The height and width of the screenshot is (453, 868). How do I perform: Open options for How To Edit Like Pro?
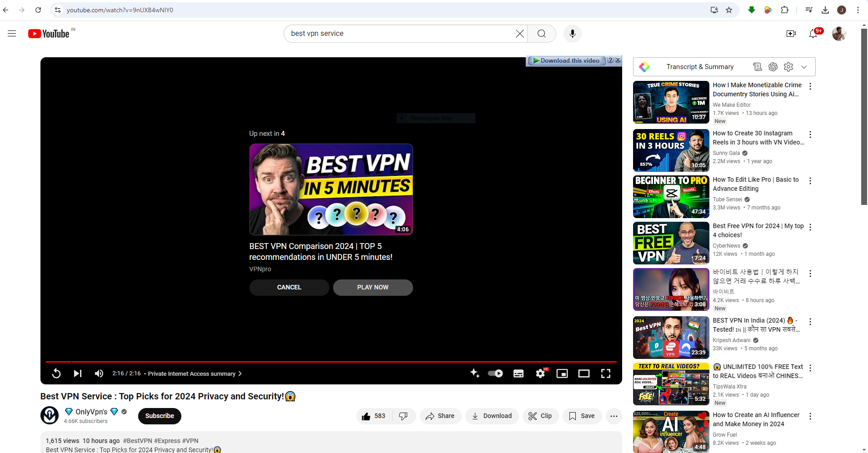pyautogui.click(x=810, y=181)
